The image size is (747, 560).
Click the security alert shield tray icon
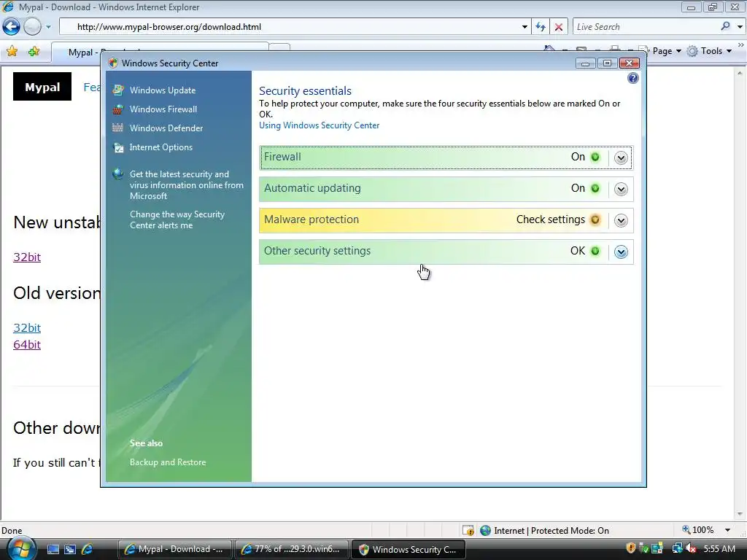[631, 548]
